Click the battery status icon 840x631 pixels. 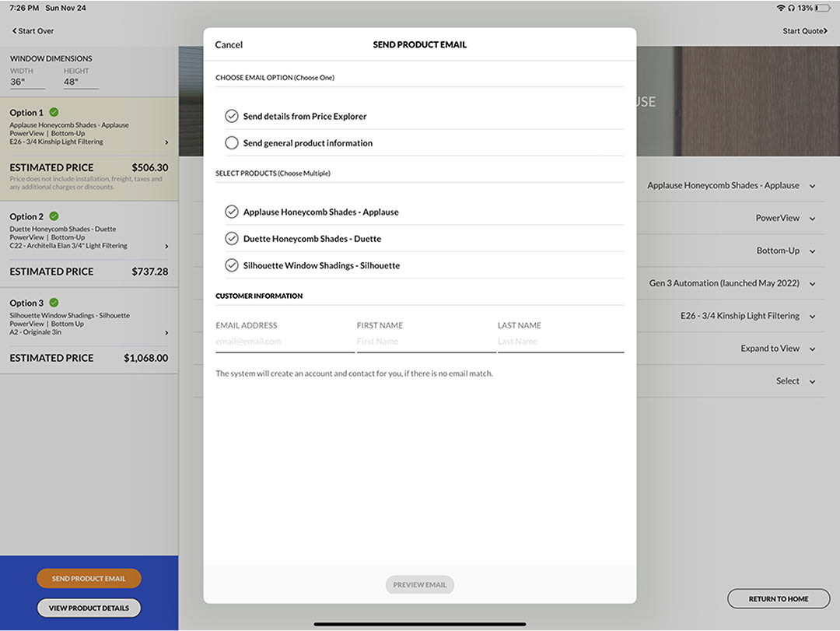click(823, 8)
